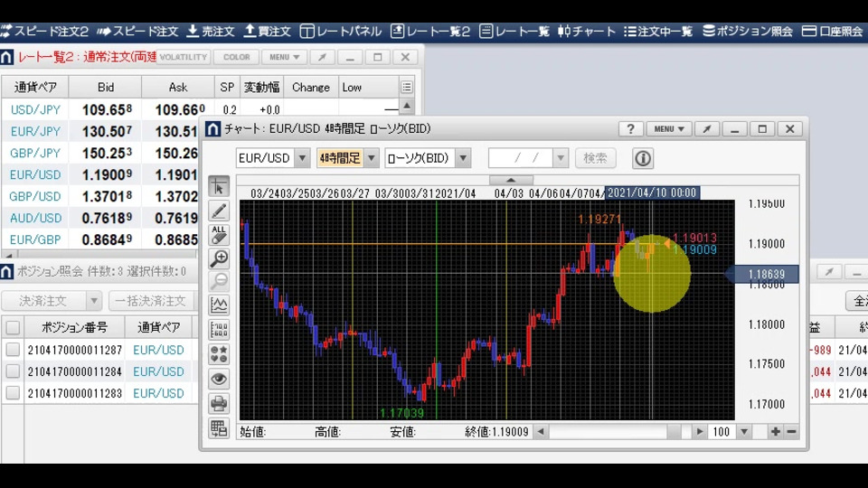Print the chart with the printer icon
Viewport: 868px width, 488px height.
pyautogui.click(x=219, y=403)
